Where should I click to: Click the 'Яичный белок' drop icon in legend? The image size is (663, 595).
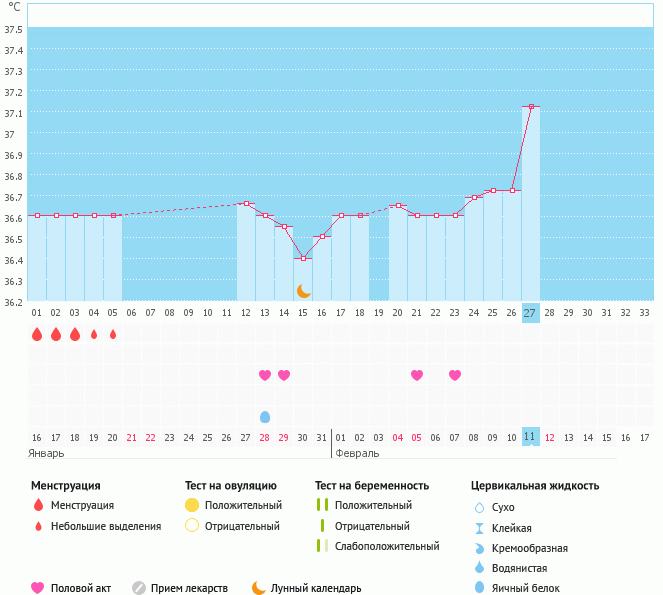(479, 588)
